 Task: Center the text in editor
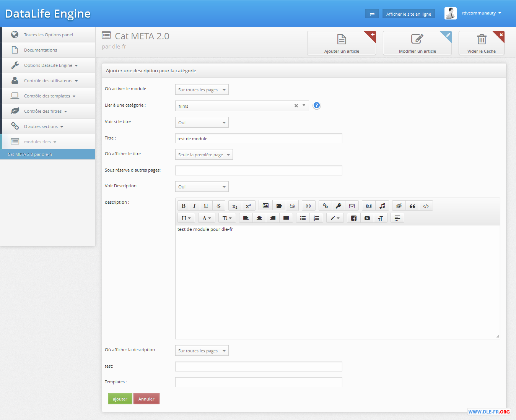[x=259, y=218]
